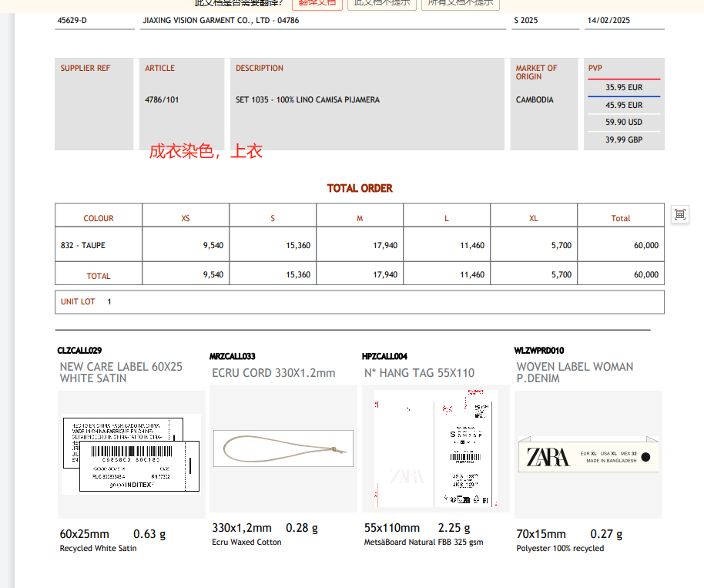Click the CAMBODIA market of origin value
704x588 pixels.
click(535, 100)
